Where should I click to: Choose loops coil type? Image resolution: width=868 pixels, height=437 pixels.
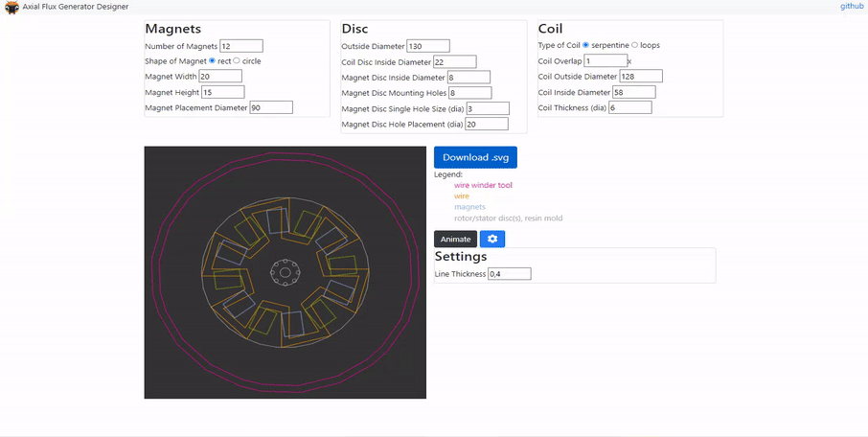(x=634, y=45)
